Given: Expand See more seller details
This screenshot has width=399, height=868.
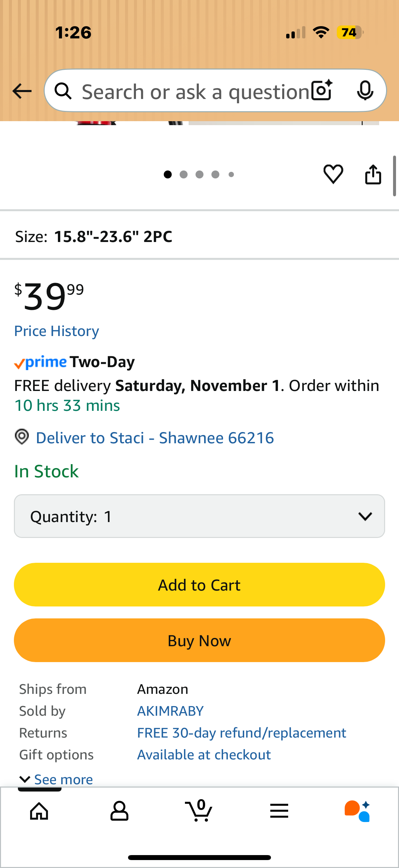Looking at the screenshot, I should 57,779.
